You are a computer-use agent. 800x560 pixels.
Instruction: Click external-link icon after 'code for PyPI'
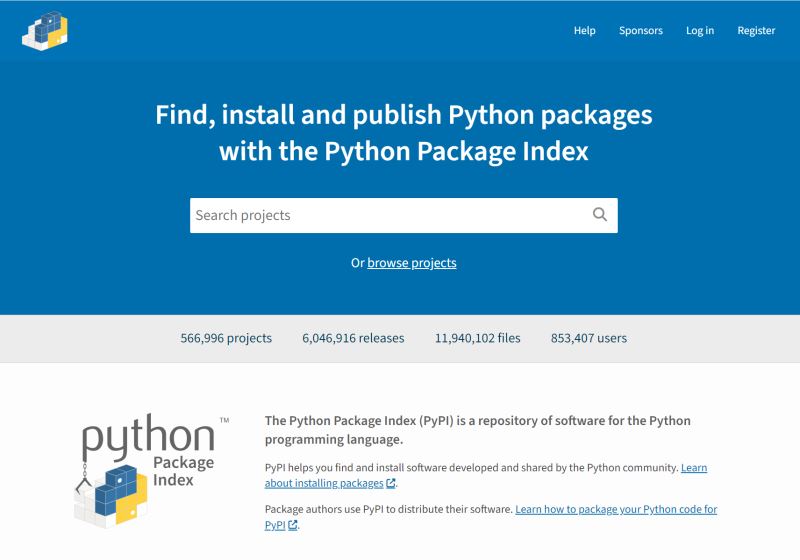(x=294, y=526)
